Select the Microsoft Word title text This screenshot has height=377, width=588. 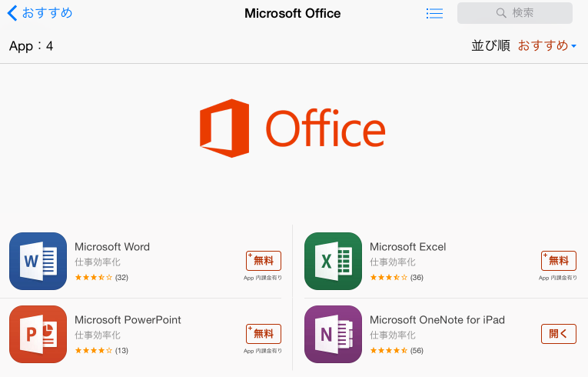(x=112, y=247)
